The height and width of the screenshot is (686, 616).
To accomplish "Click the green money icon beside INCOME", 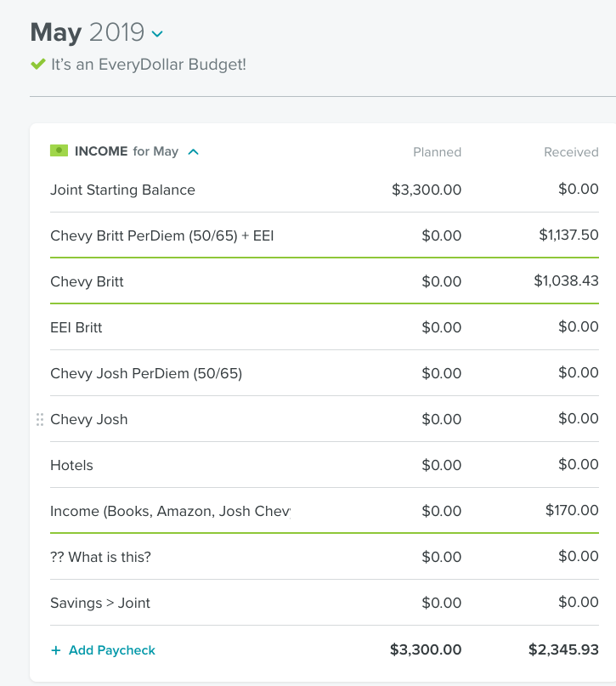I will click(x=59, y=150).
